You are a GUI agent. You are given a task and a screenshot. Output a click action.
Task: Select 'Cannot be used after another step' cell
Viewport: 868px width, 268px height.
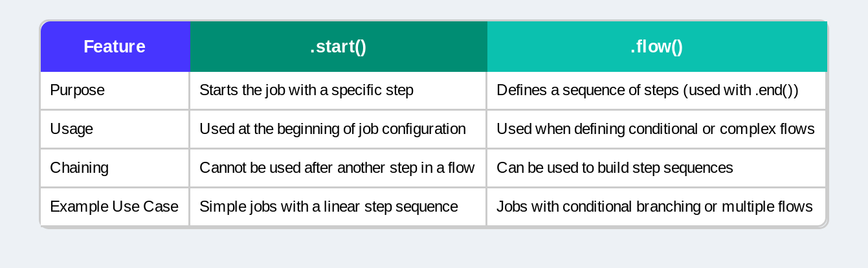pos(337,168)
